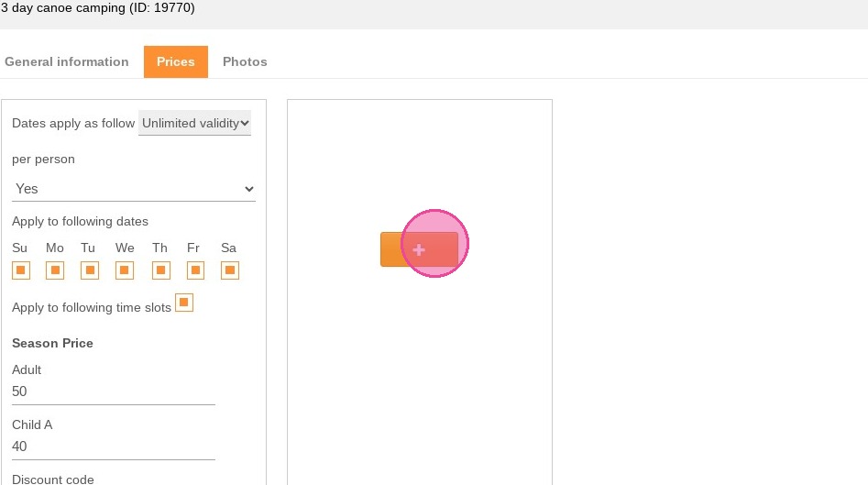Open the Photos tab
The width and height of the screenshot is (868, 485).
coord(245,61)
